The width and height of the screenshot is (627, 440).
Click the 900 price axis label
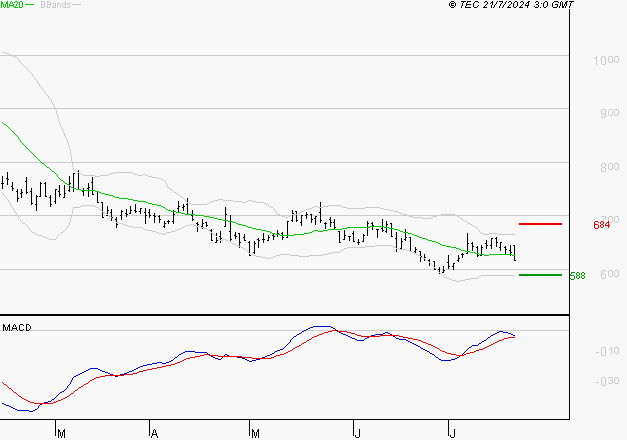point(610,113)
